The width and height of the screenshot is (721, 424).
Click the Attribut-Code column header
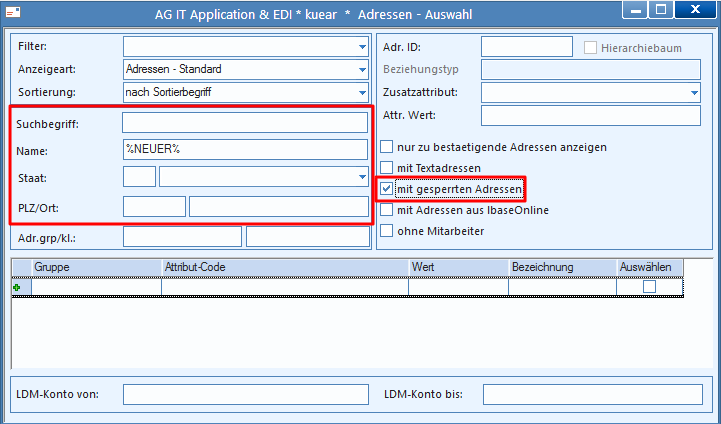click(286, 267)
